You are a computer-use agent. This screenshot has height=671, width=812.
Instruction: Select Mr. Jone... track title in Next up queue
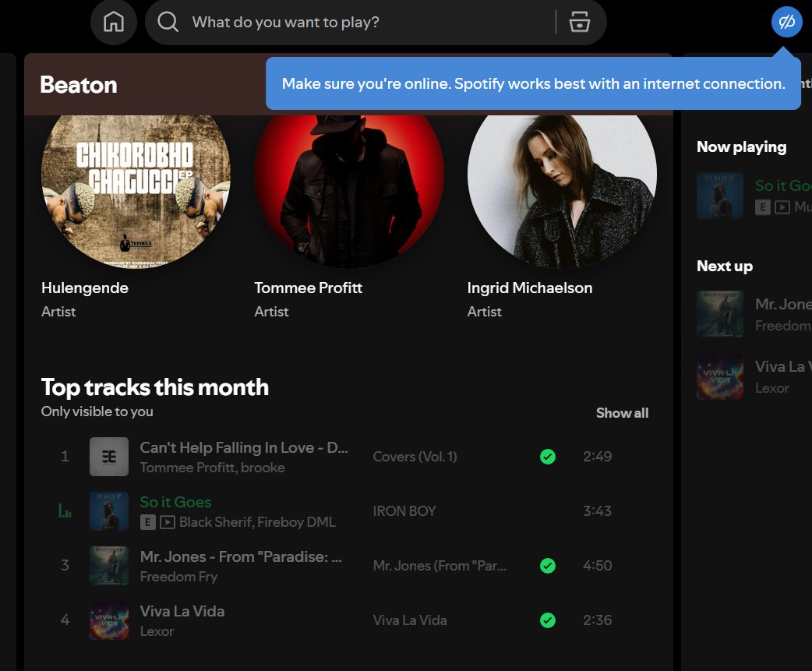click(783, 304)
